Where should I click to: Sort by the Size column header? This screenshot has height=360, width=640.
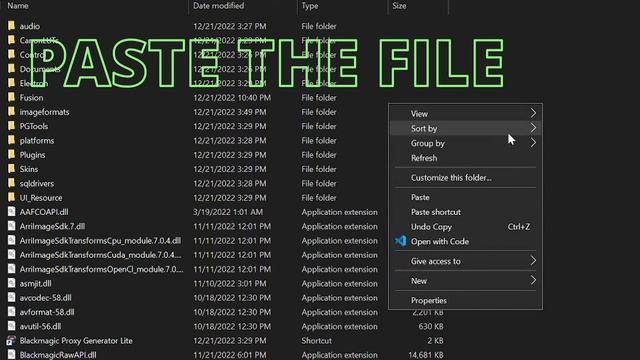[x=399, y=6]
